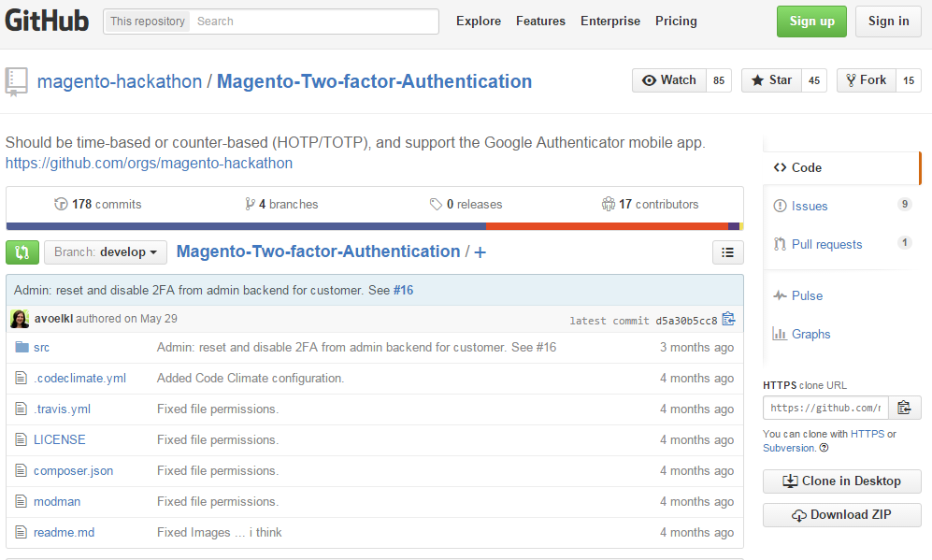This screenshot has height=560, width=932.
Task: Click the .codeclimate.yml file icon
Action: point(21,378)
